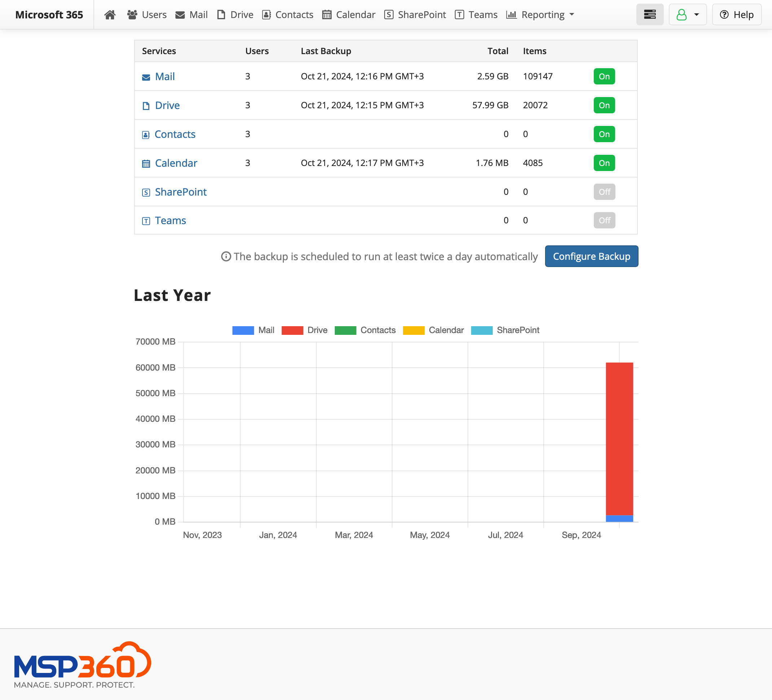772x700 pixels.
Task: Click the calendar icon in Calendar row
Action: point(146,164)
